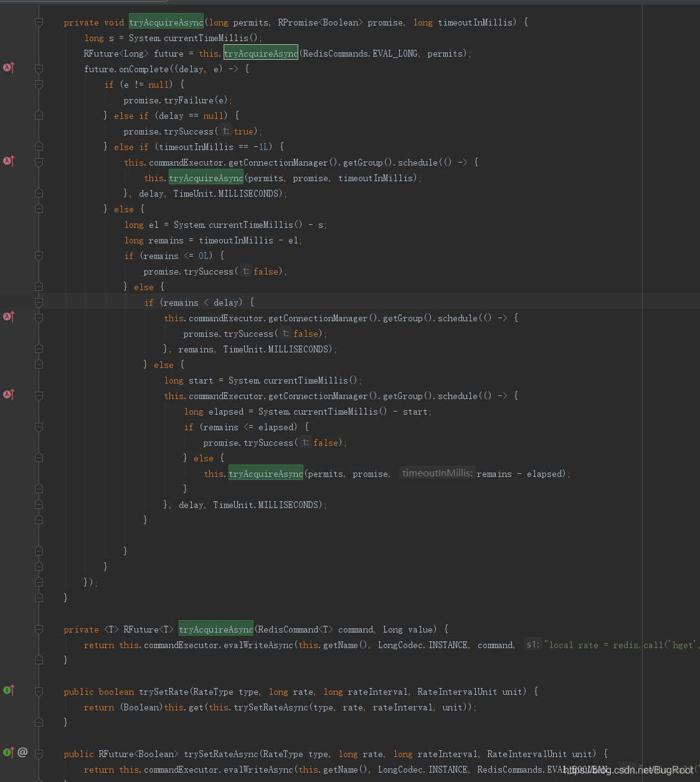Click the @ annotation gutter icon
The width and height of the screenshot is (700, 782).
point(23,752)
